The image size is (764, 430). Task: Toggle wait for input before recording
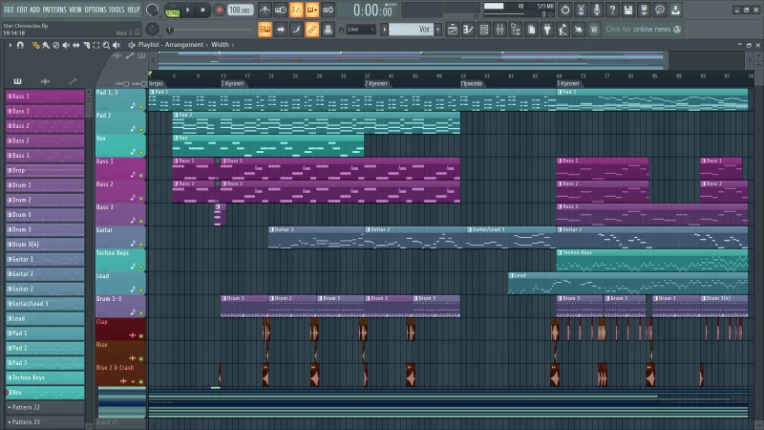point(280,10)
